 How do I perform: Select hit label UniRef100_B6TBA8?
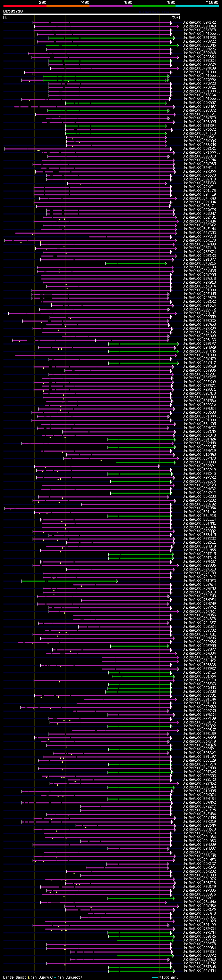pyautogui.click(x=199, y=967)
